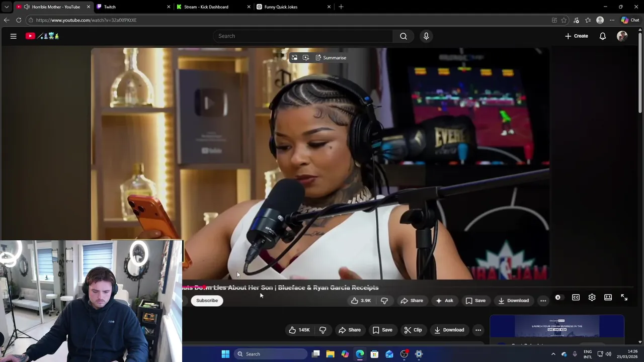Like the video with 145K likes
The width and height of the screenshot is (644, 362).
(299, 330)
